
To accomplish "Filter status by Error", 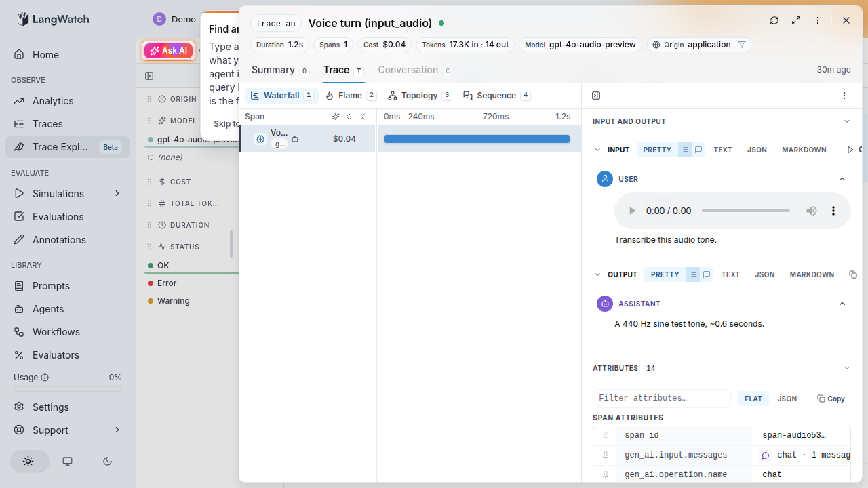I will [x=167, y=283].
